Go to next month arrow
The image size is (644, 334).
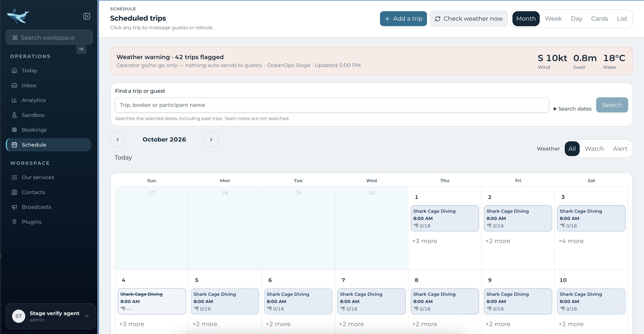click(211, 140)
